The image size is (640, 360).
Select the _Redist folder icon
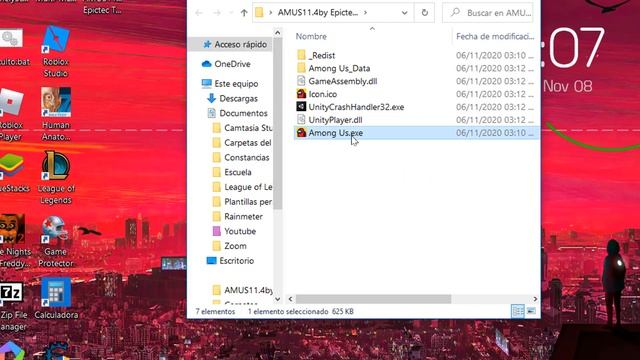301,55
